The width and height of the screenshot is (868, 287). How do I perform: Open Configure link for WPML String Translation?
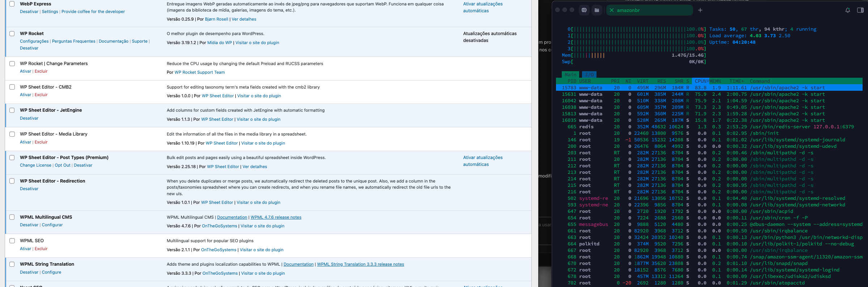pyautogui.click(x=52, y=272)
